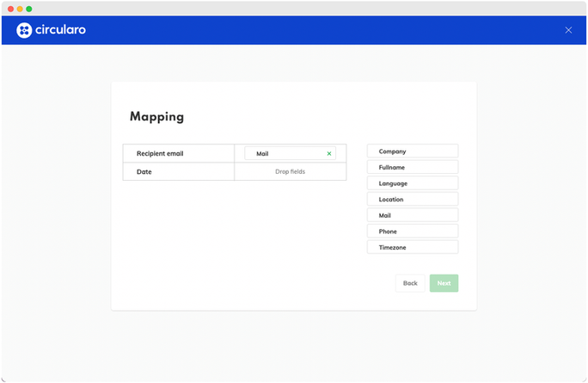Choose the Timezone field

pyautogui.click(x=412, y=248)
